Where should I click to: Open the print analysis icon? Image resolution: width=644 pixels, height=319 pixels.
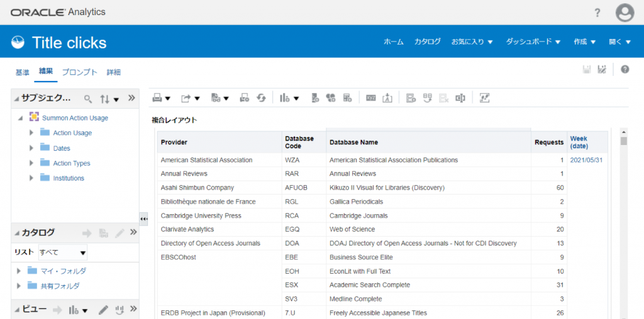pos(157,98)
